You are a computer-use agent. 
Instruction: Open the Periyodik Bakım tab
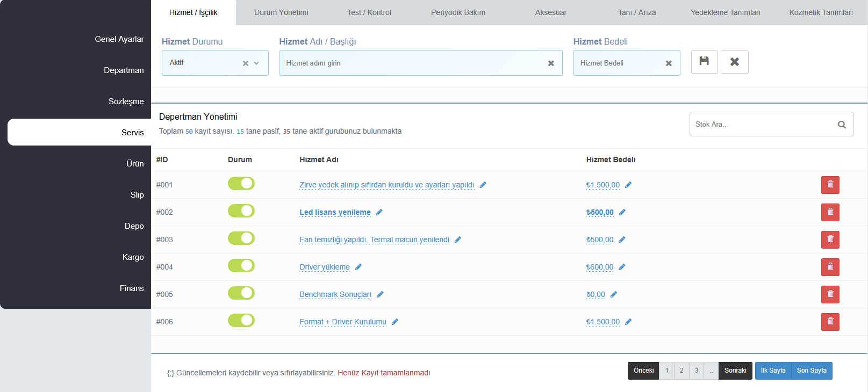tap(458, 12)
